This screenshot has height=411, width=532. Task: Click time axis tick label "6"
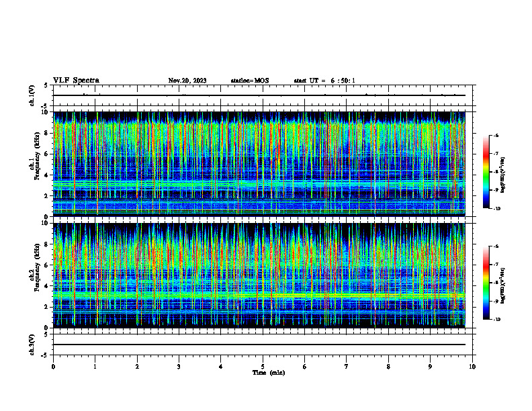coord(305,367)
